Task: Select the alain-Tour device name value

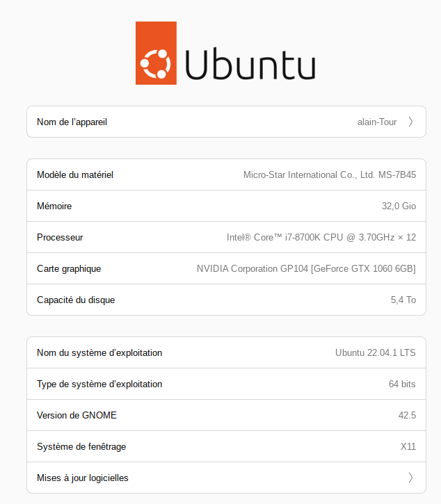Action: (x=377, y=122)
